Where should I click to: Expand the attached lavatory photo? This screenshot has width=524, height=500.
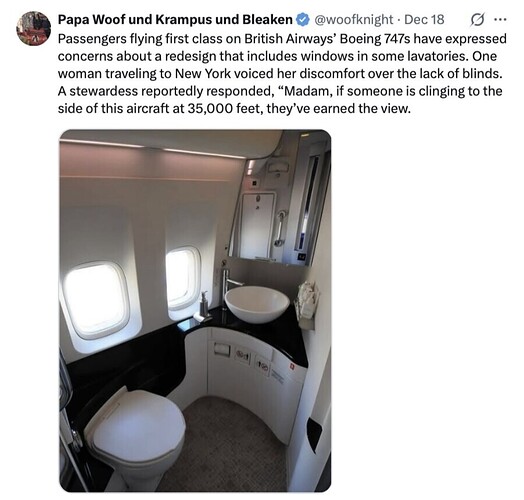pyautogui.click(x=195, y=310)
